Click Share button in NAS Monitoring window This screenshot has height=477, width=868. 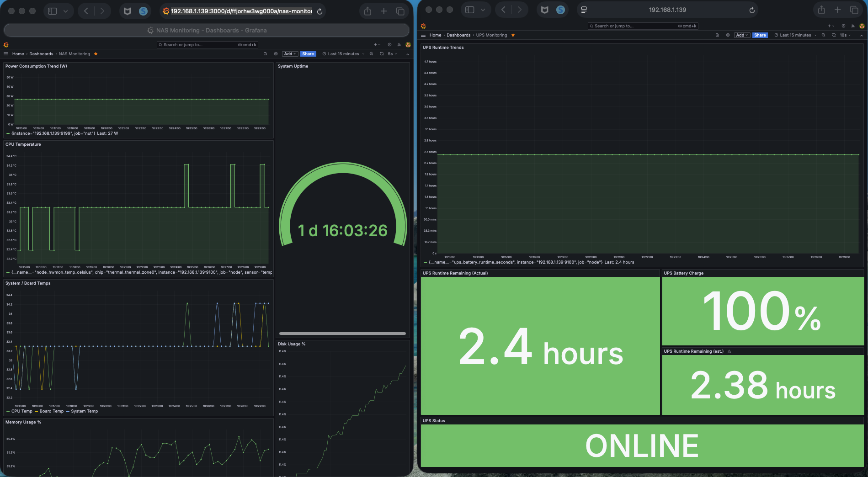pyautogui.click(x=308, y=54)
